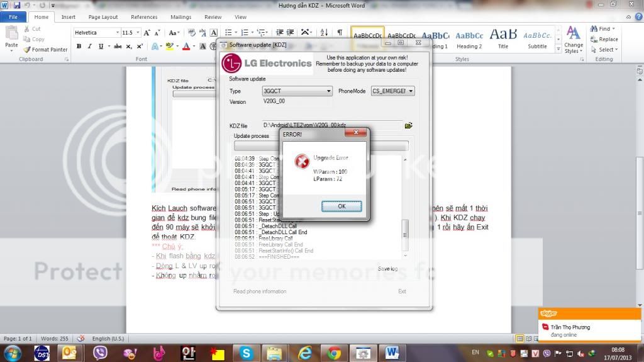Click the Save icon in quick access toolbar
This screenshot has width=644, height=362.
click(x=16, y=5)
